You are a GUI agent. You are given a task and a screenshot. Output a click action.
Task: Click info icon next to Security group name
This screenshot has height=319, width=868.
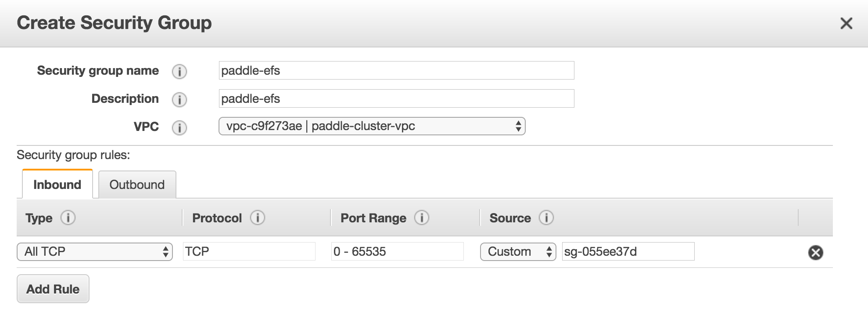point(179,71)
